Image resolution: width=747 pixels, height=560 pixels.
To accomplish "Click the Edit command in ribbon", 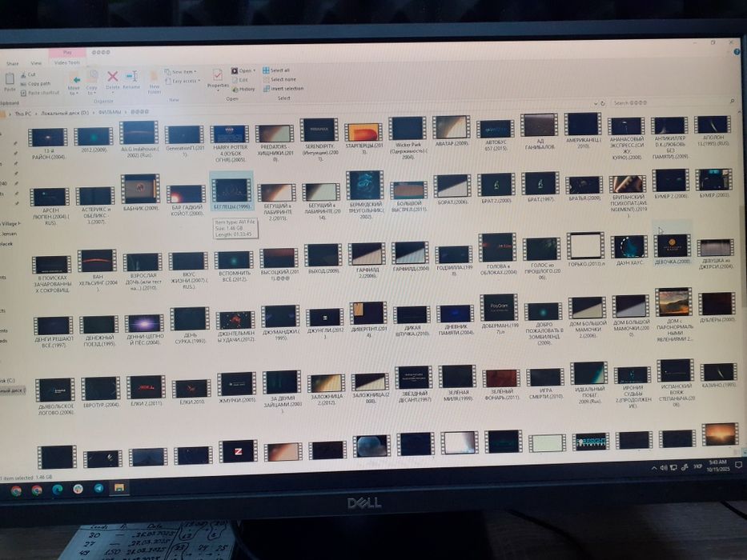I will [240, 80].
